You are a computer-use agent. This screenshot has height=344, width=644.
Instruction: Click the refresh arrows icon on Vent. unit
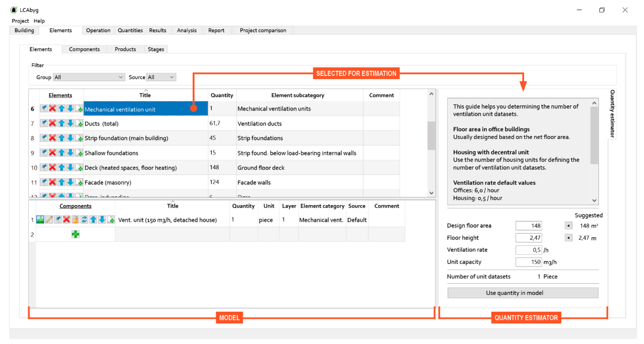point(84,220)
